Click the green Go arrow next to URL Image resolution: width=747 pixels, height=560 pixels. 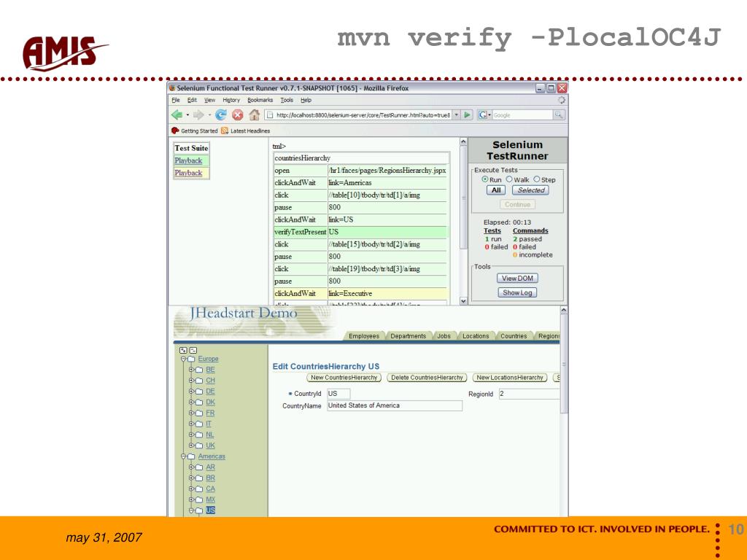pyautogui.click(x=468, y=114)
